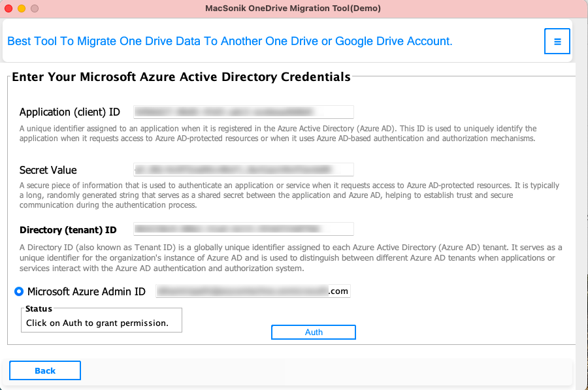Click the 'Best Tool To Migrate One Drive Data' headline
Image resolution: width=588 pixels, height=390 pixels.
coord(229,41)
